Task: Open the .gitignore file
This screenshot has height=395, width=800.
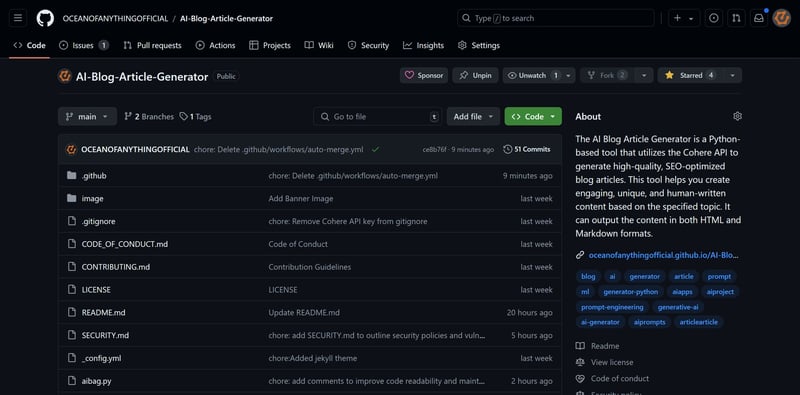Action: (98, 221)
